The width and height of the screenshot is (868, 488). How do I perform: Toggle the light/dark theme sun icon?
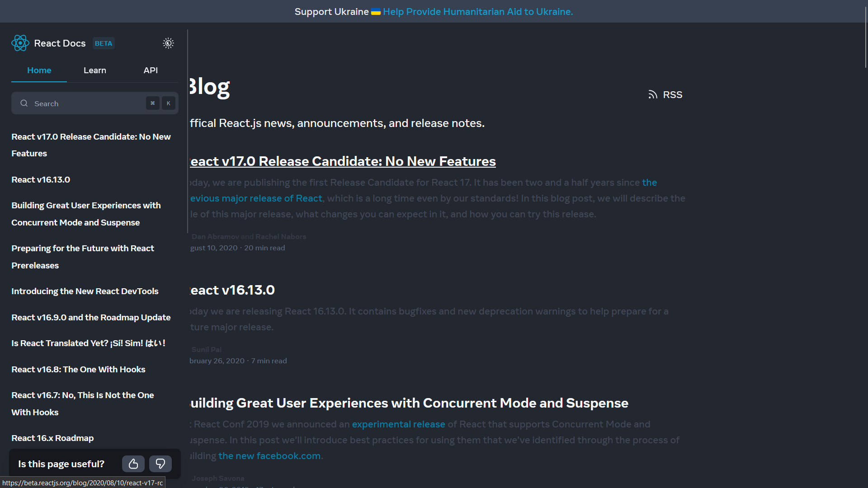click(x=168, y=43)
